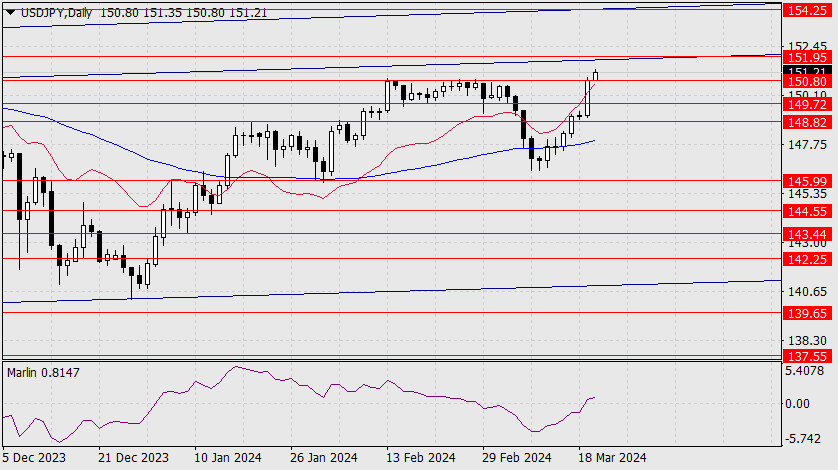Click the 13 Feb 2024 date label

pyautogui.click(x=421, y=458)
